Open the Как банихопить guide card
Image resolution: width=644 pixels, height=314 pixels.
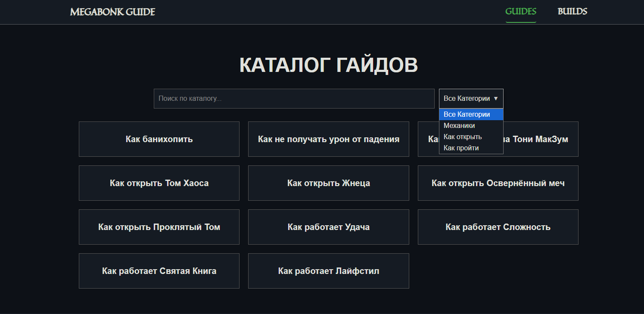159,139
